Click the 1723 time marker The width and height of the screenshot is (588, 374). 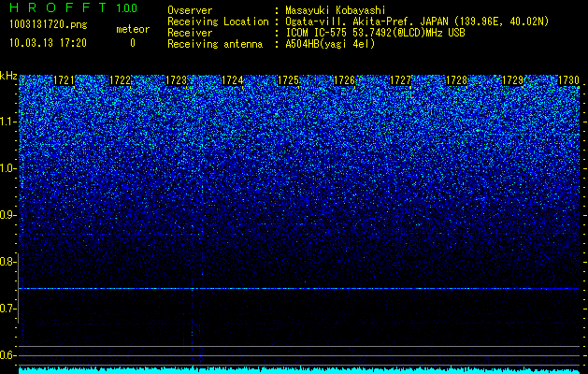pos(176,80)
